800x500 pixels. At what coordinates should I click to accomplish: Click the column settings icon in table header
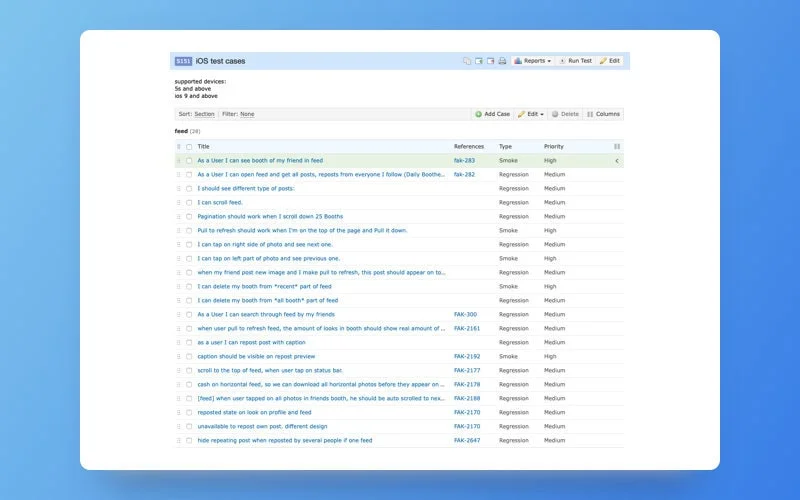[617, 146]
